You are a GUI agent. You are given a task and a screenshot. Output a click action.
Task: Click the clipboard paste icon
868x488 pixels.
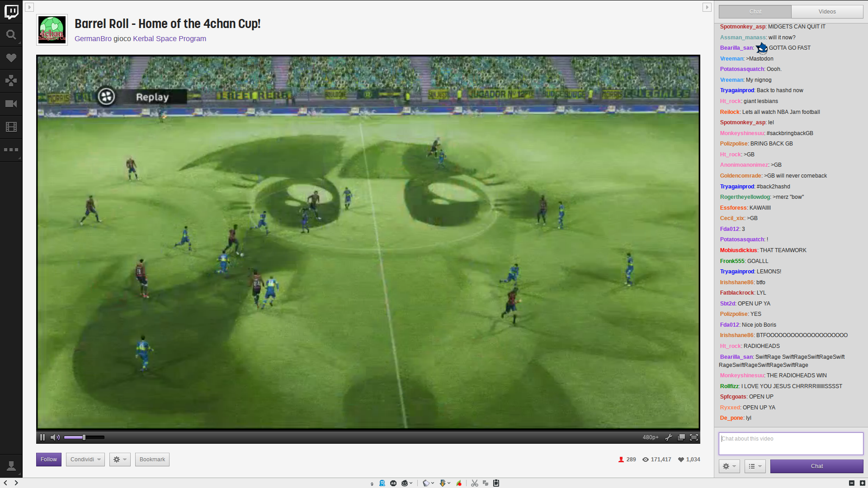click(496, 483)
